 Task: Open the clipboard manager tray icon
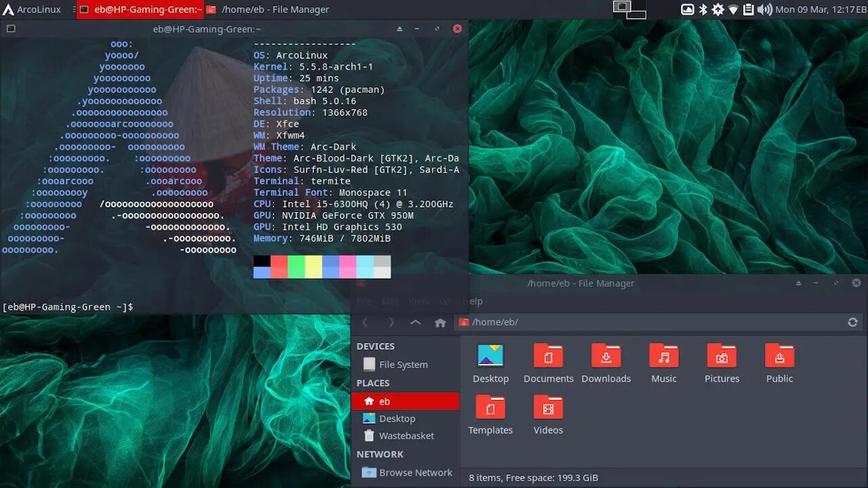749,9
